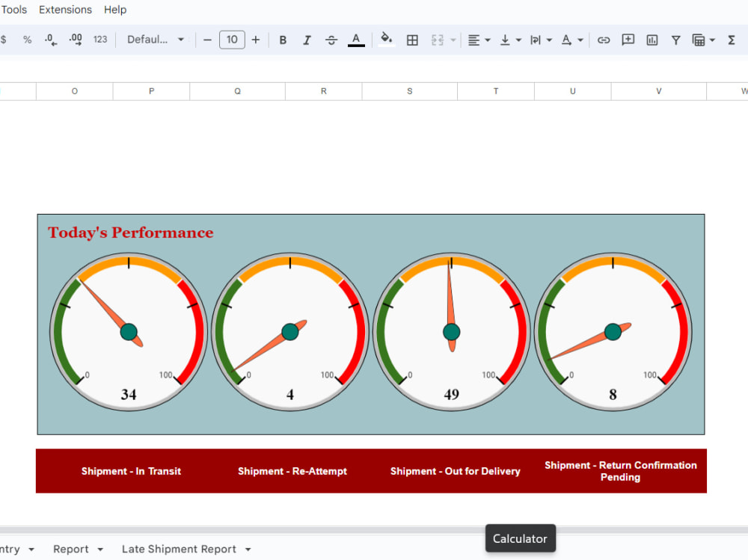Select column P header

pyautogui.click(x=151, y=91)
